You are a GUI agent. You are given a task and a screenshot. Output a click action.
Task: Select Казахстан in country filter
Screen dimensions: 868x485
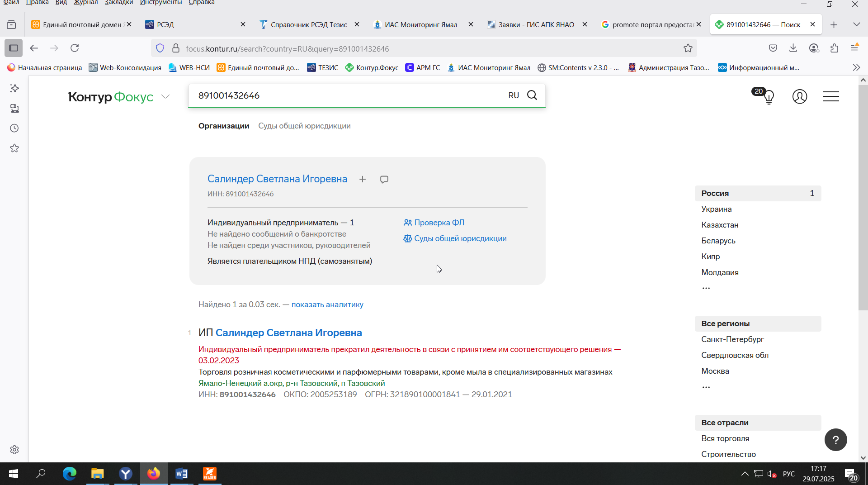(x=720, y=225)
